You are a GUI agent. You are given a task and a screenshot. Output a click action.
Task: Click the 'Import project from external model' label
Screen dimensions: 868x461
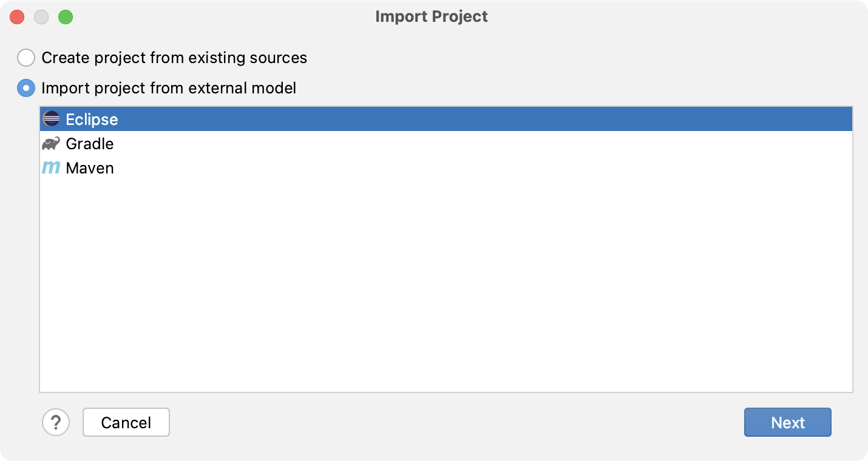pyautogui.click(x=169, y=88)
